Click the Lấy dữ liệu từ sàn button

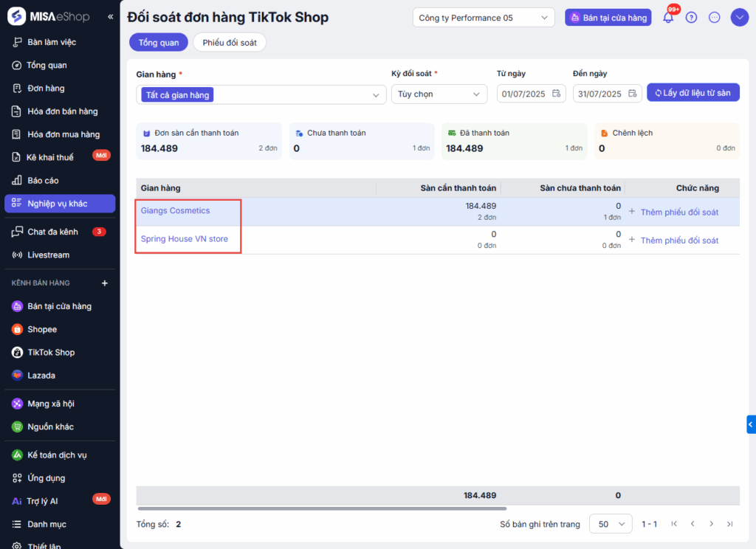tap(693, 92)
